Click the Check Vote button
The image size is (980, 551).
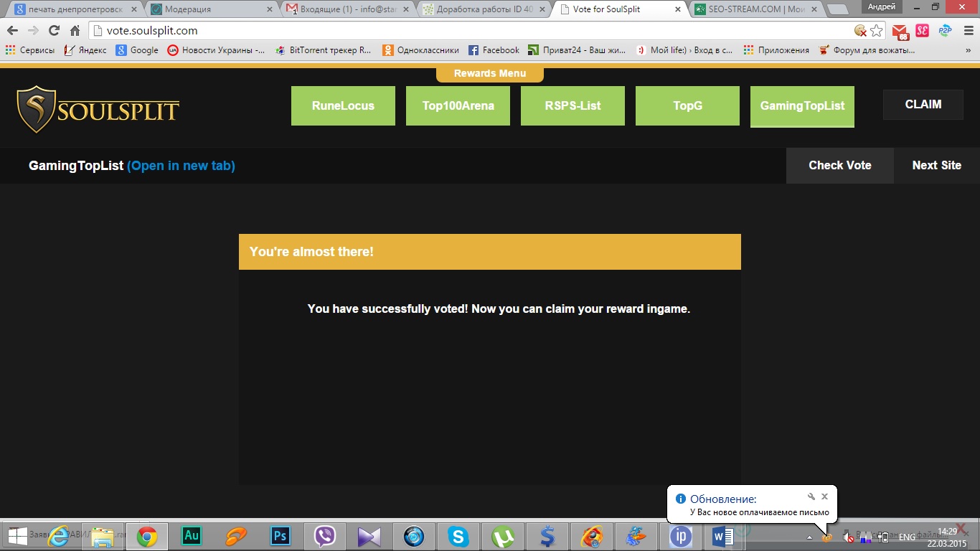840,166
